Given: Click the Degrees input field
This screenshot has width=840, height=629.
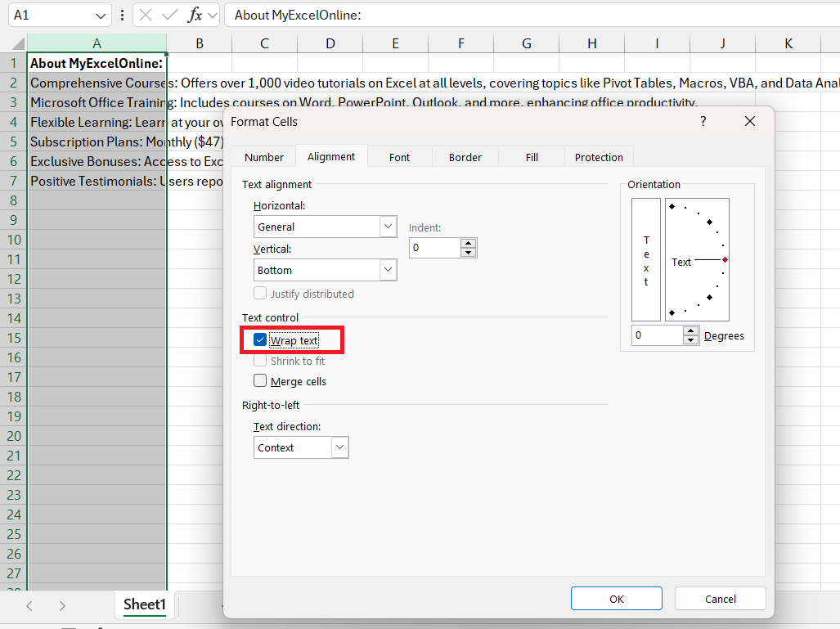Looking at the screenshot, I should [x=658, y=335].
